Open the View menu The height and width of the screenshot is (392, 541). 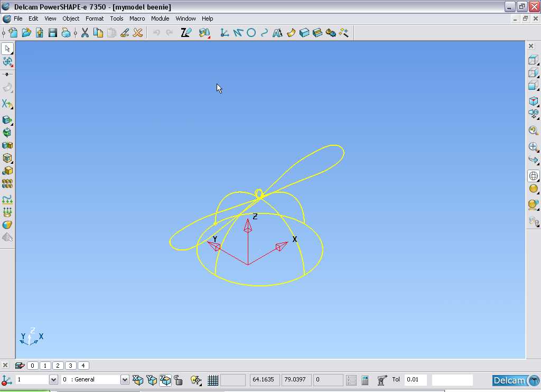click(x=50, y=18)
